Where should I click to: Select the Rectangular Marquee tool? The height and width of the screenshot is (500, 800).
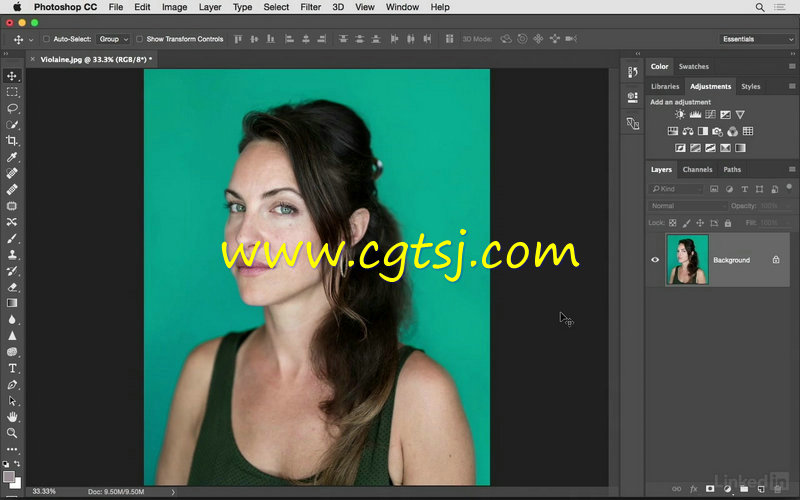coord(12,92)
